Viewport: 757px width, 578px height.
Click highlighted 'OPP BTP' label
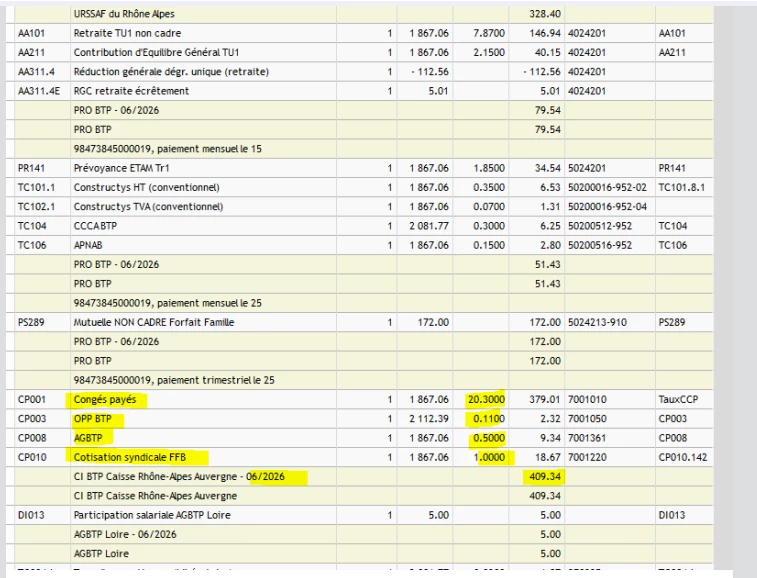click(x=93, y=419)
